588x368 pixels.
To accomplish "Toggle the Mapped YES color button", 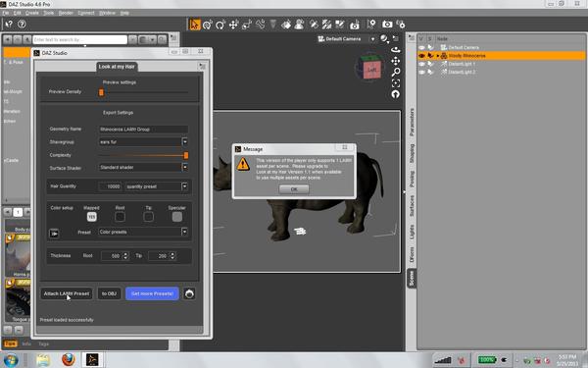I will (91, 217).
